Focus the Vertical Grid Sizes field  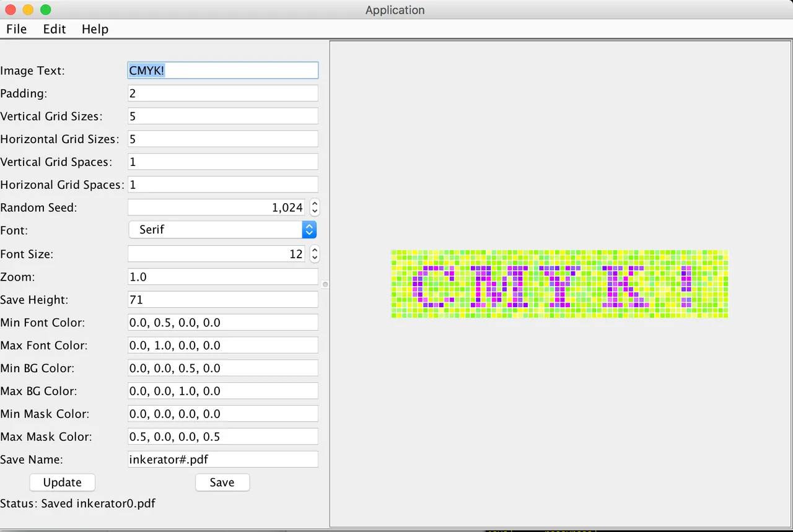pos(223,116)
